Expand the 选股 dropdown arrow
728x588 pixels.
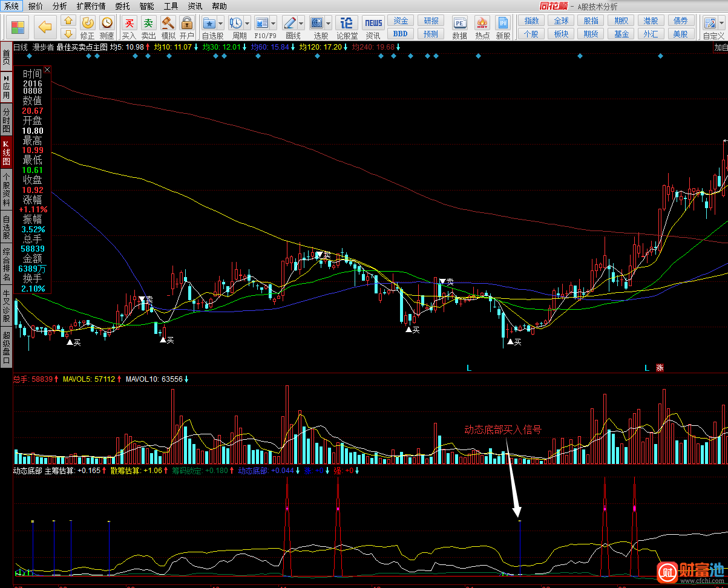tap(328, 23)
